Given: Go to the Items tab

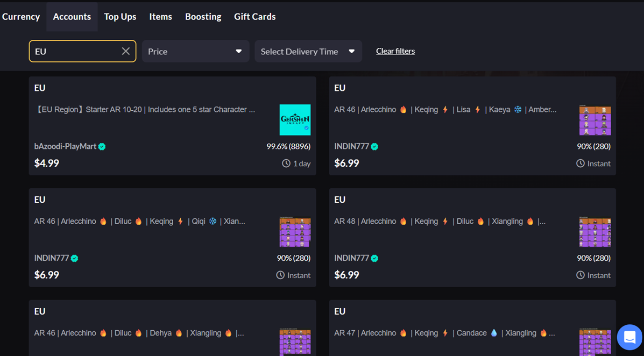Looking at the screenshot, I should click(160, 17).
